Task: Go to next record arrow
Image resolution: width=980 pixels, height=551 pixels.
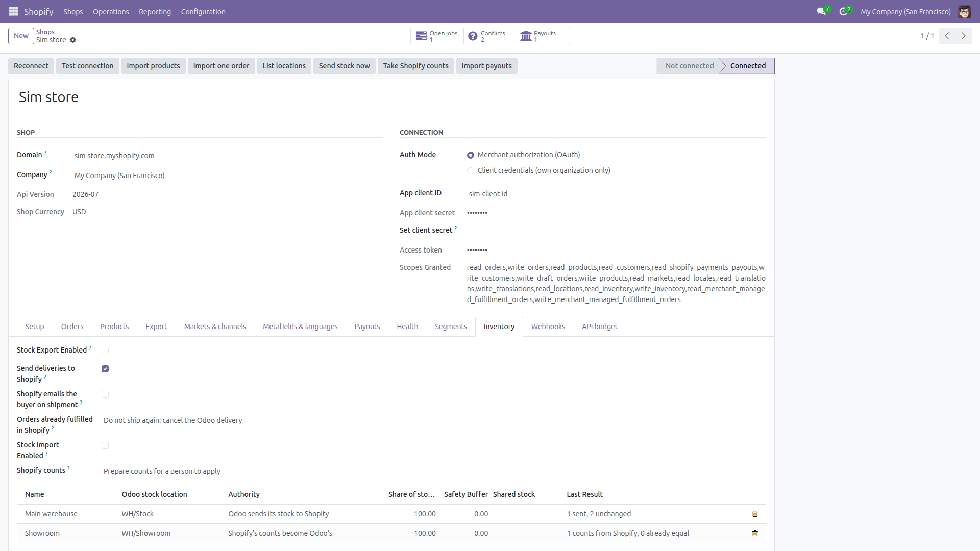Action: [x=964, y=36]
